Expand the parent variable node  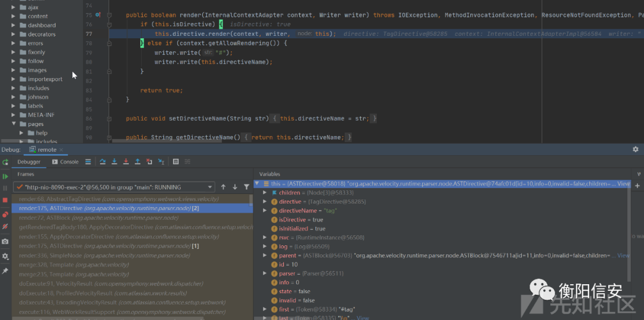[265, 256]
